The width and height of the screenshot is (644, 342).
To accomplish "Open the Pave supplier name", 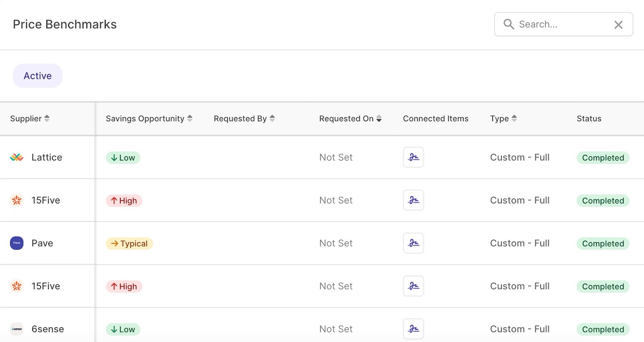I will tap(42, 243).
